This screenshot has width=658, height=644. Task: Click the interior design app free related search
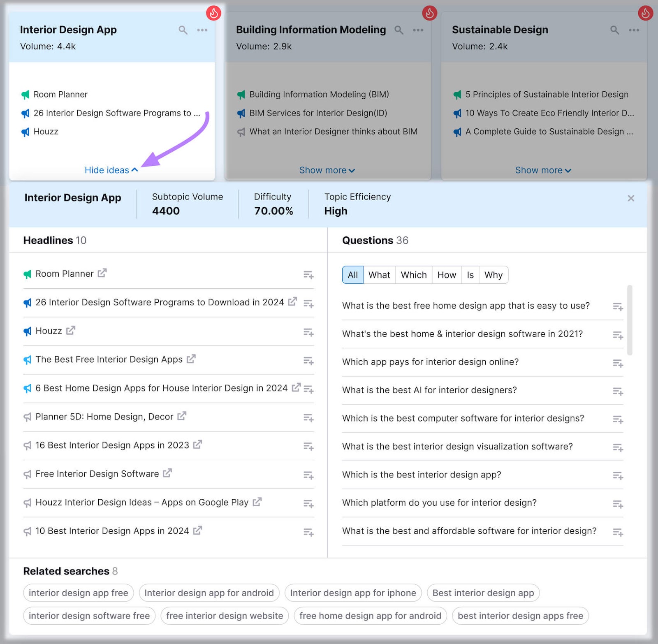78,593
